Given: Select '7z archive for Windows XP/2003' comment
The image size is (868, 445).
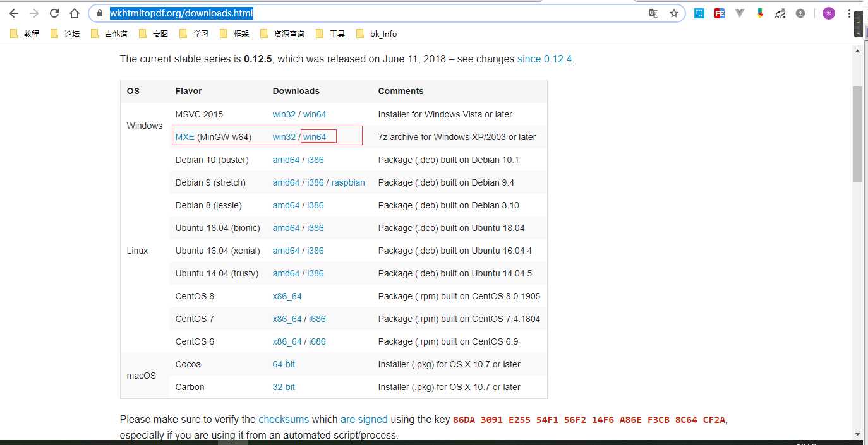Looking at the screenshot, I should (457, 137).
